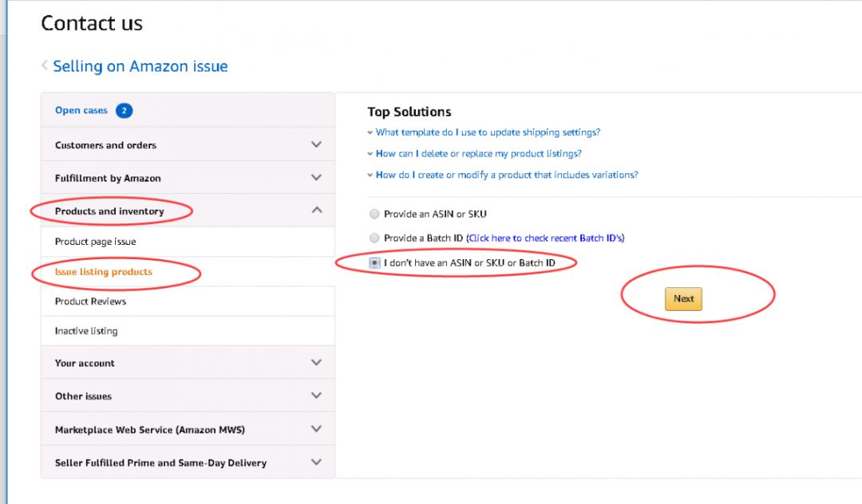Viewport: 862px width, 504px height.
Task: Collapse Products and inventory section
Action: pos(316,211)
